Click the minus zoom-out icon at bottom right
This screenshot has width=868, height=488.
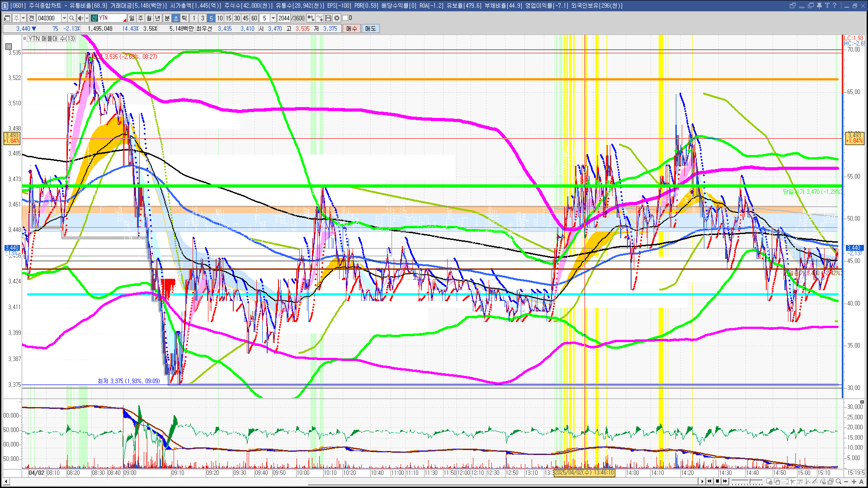pos(846,481)
